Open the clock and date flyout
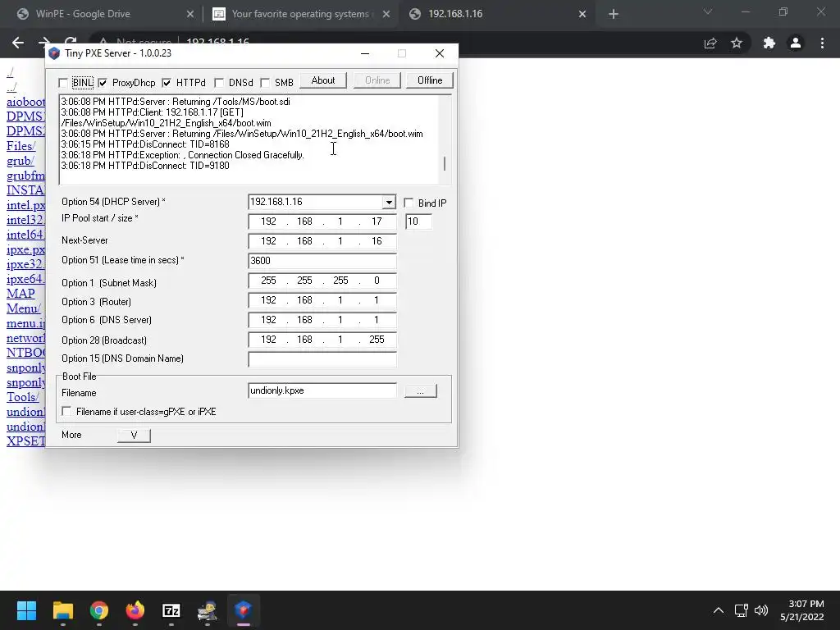This screenshot has height=630, width=840. [x=802, y=610]
